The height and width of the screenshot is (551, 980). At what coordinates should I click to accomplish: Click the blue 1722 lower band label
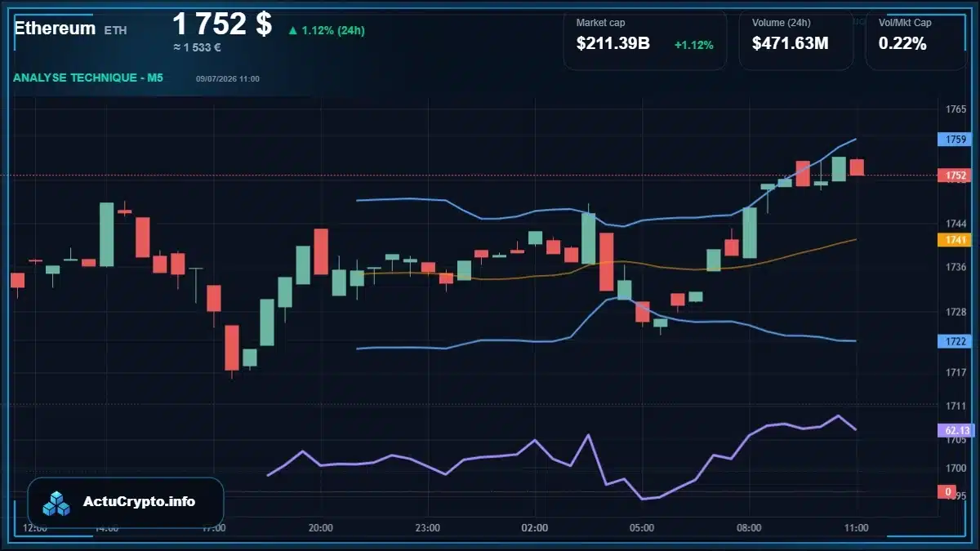[x=955, y=341]
